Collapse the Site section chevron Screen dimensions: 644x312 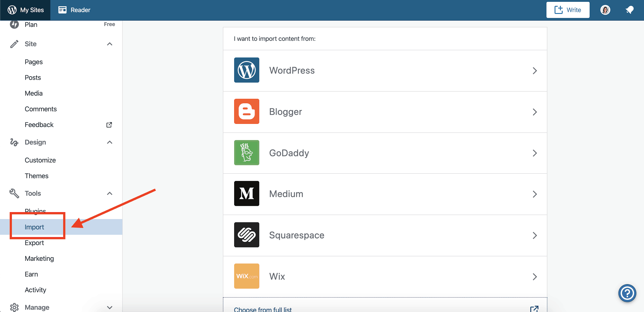coord(109,44)
